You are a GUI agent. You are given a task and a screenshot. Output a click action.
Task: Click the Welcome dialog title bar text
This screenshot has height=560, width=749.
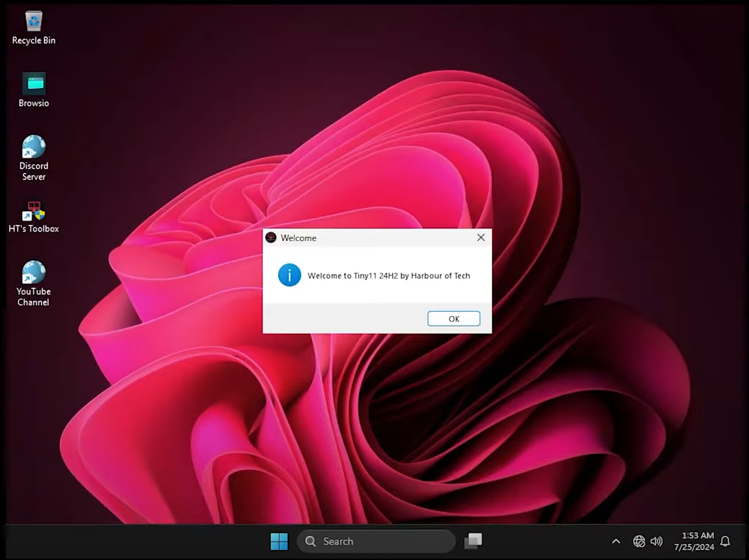pyautogui.click(x=298, y=237)
